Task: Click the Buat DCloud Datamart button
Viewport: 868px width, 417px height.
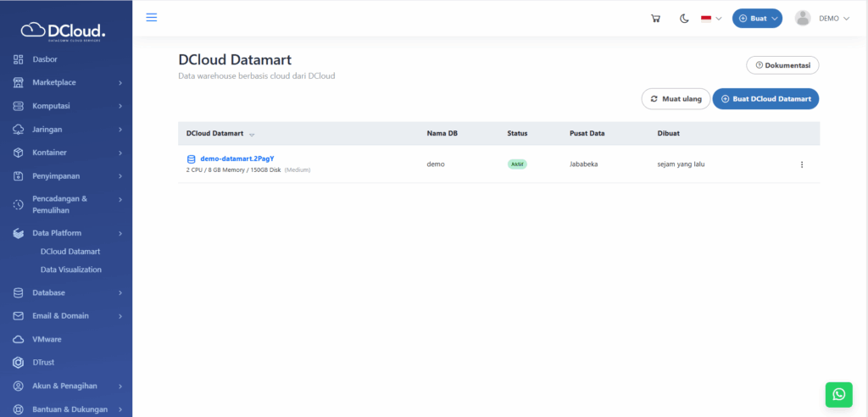Action: click(765, 99)
